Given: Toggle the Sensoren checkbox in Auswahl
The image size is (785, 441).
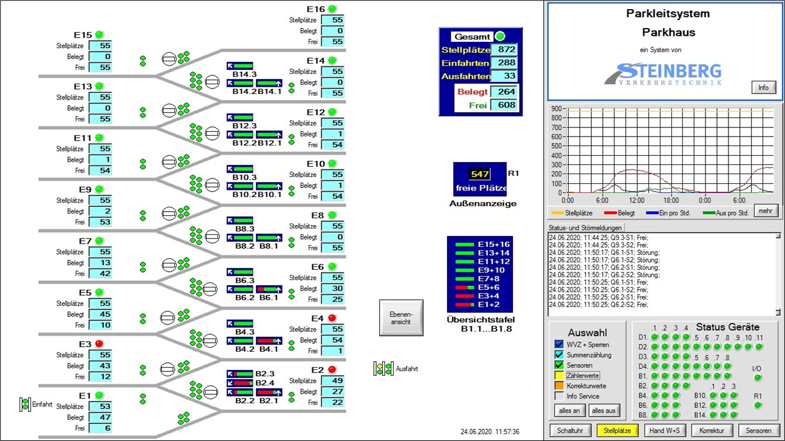Looking at the screenshot, I should pos(559,365).
